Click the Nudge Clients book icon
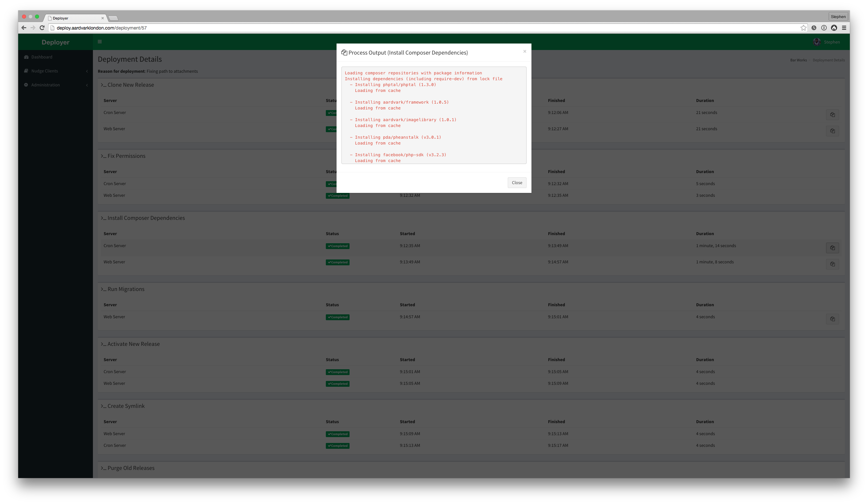 [26, 71]
